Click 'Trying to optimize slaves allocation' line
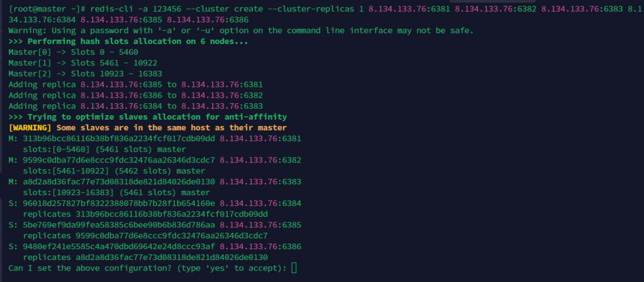 pos(147,116)
